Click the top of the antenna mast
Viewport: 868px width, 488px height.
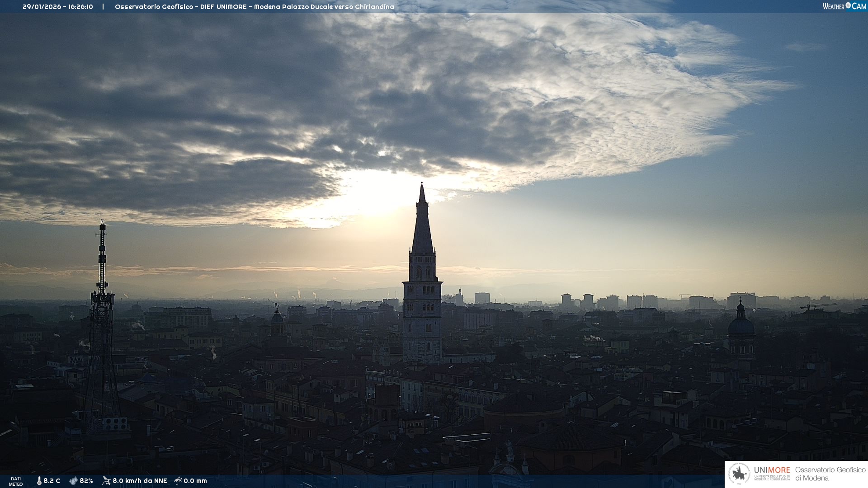point(102,222)
